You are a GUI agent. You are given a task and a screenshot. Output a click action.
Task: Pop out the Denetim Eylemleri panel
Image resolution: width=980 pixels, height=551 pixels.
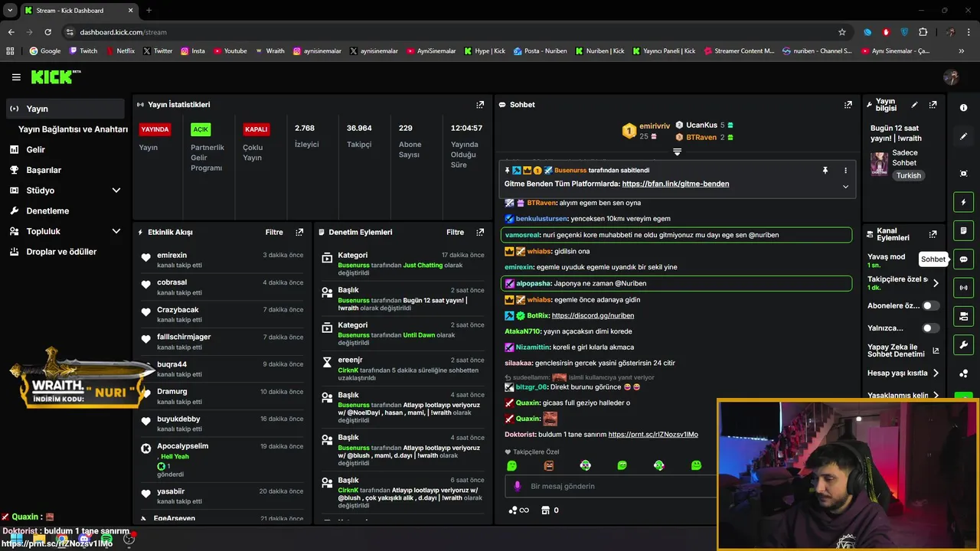pyautogui.click(x=480, y=232)
